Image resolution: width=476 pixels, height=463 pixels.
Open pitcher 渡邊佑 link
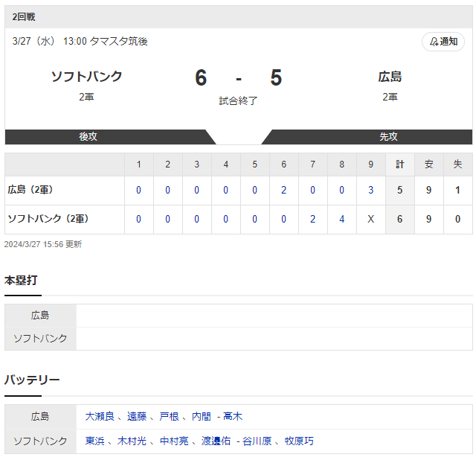pos(216,441)
